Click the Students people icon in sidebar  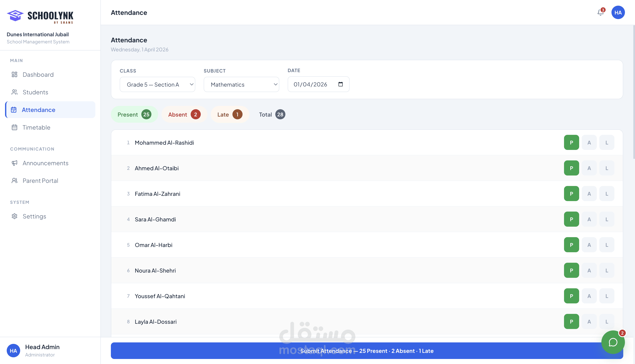coord(14,92)
